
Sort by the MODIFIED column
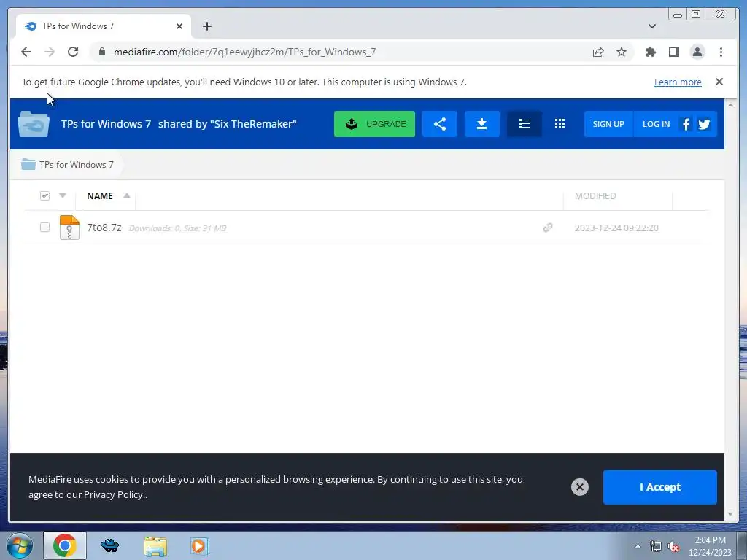(595, 195)
